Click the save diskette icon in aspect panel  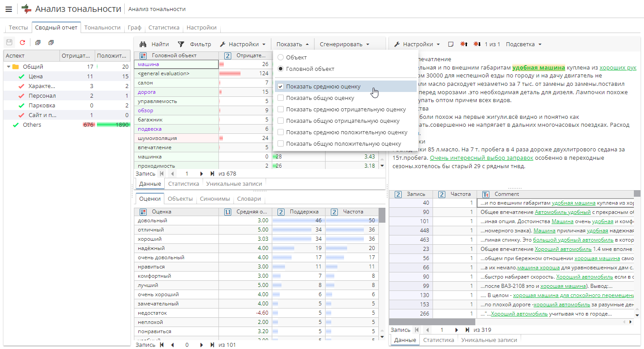coord(10,43)
